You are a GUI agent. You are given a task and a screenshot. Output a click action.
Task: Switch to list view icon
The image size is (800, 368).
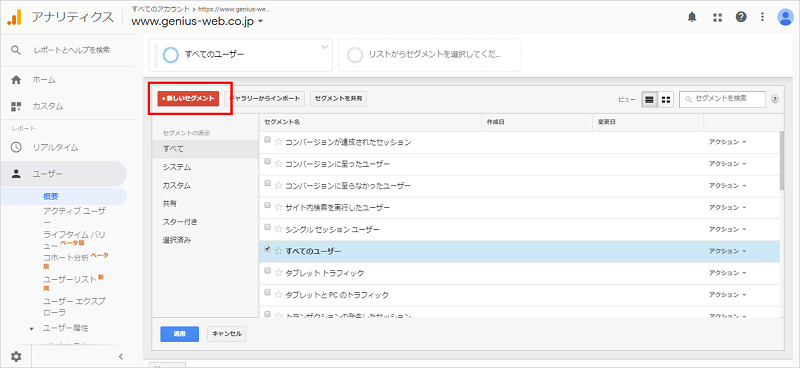pyautogui.click(x=649, y=100)
